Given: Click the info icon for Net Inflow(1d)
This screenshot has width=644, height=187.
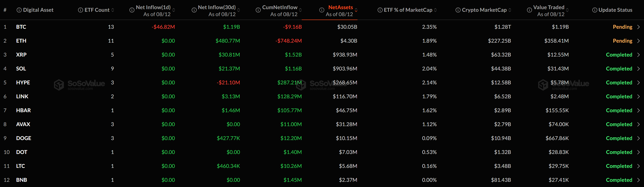Looking at the screenshot, I should 132,10.
